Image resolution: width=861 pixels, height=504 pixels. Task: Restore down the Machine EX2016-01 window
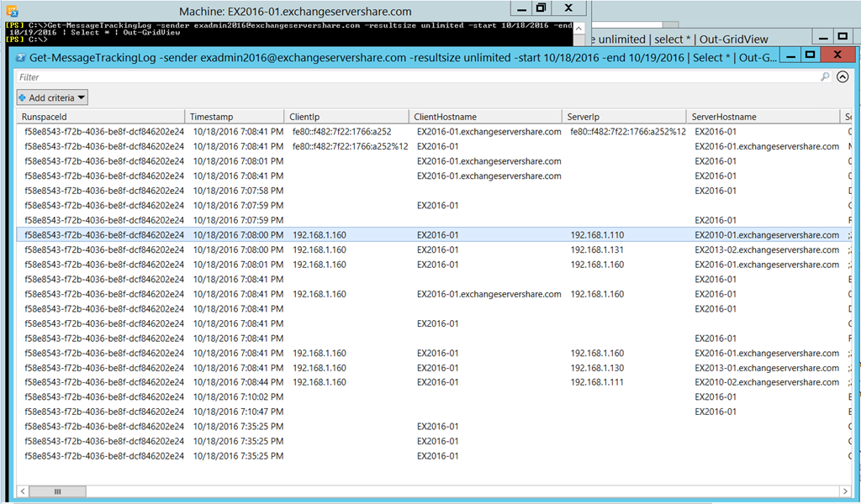click(x=541, y=8)
